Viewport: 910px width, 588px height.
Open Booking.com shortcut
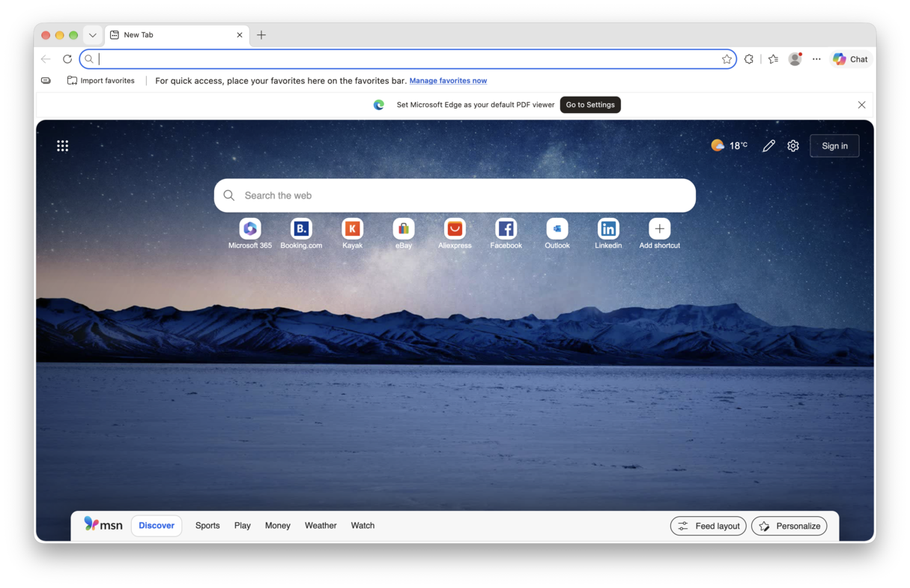point(301,234)
